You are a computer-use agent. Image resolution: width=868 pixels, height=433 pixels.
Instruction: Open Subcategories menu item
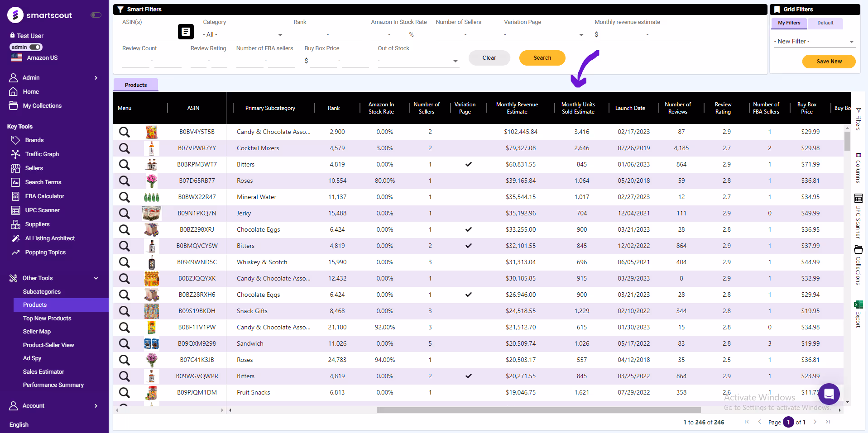pos(42,292)
